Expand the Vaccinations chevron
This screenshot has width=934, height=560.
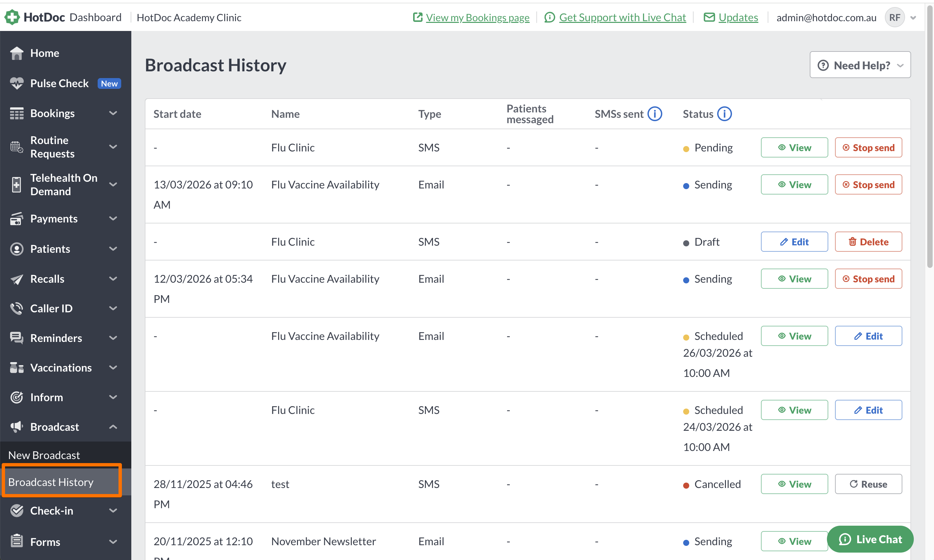tap(113, 367)
